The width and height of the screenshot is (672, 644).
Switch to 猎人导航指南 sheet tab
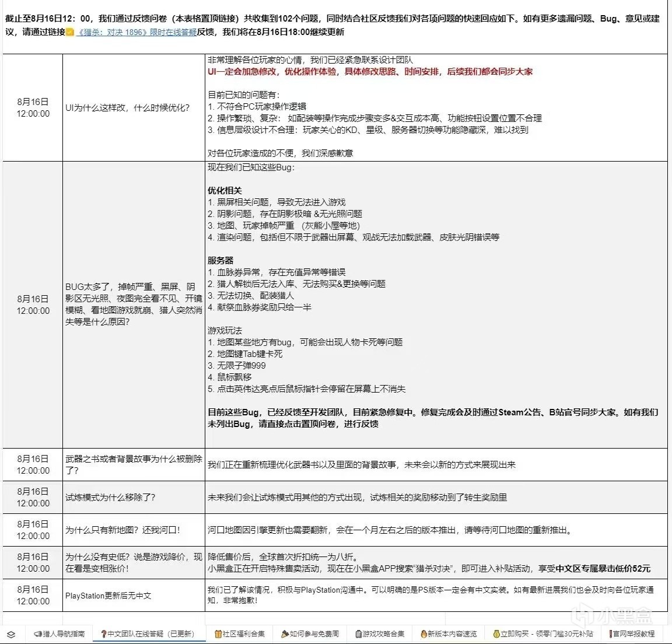point(60,633)
